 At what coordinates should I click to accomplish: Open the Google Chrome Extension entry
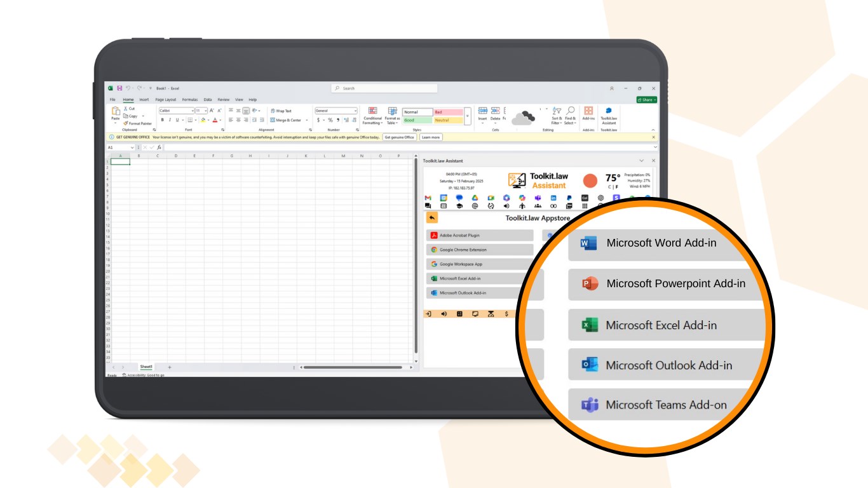[x=480, y=250]
